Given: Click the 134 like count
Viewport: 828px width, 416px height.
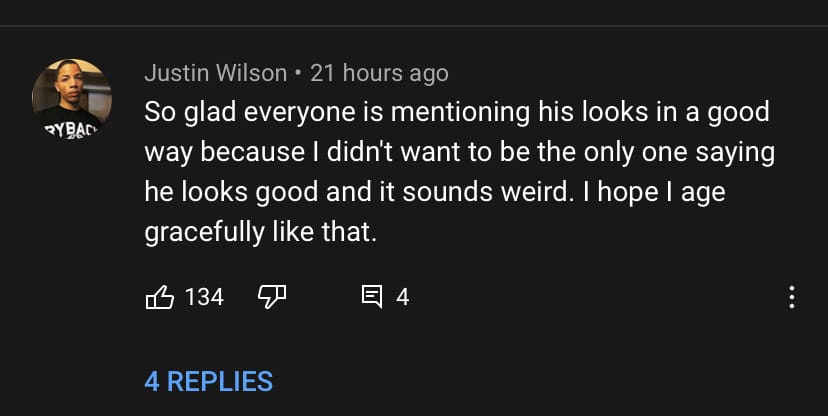Looking at the screenshot, I should pyautogui.click(x=204, y=297).
